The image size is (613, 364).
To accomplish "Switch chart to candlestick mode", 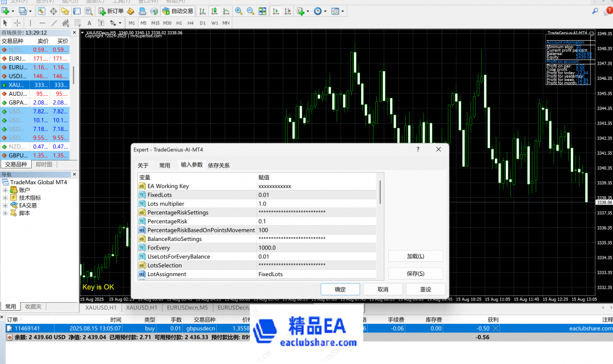I will tap(214, 11).
